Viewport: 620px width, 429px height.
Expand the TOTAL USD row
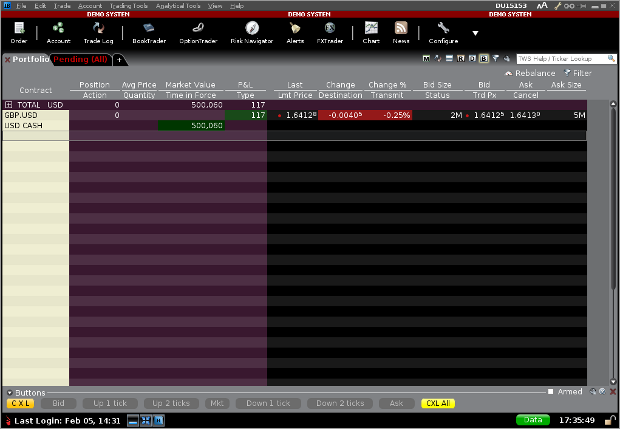(8, 105)
